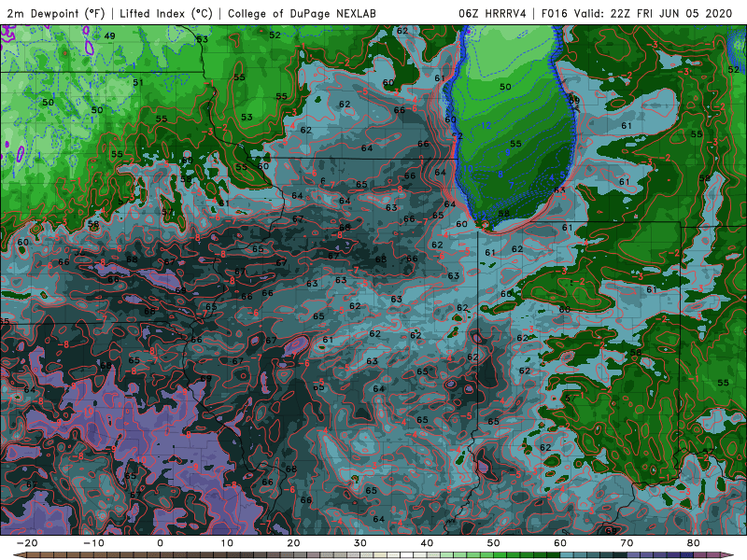This screenshot has height=560, width=747.
Task: Click the '60' label on the color scale
Action: point(560,543)
